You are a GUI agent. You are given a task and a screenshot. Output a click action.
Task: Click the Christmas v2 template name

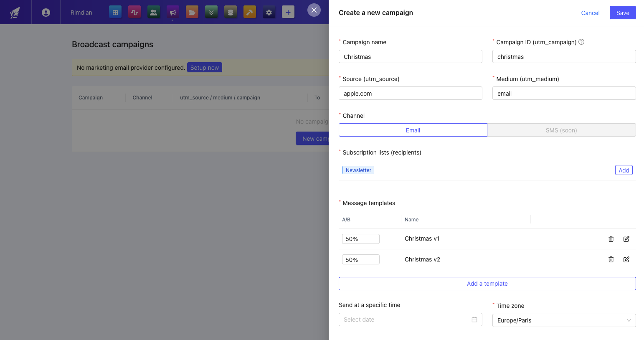pos(422,259)
